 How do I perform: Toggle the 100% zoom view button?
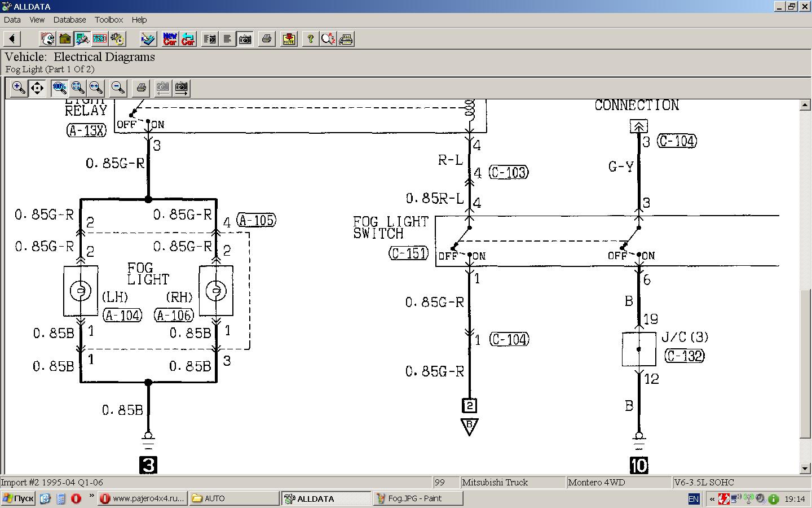pos(59,88)
